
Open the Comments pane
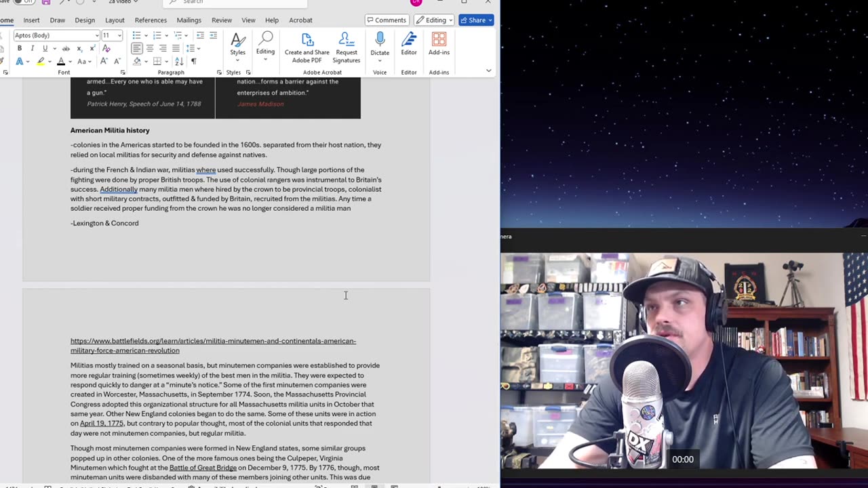(387, 20)
